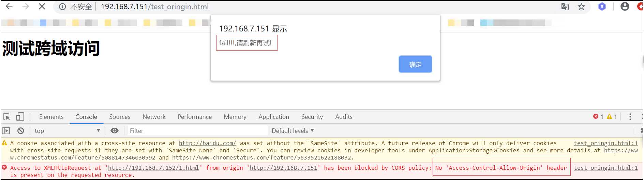Open the user profile avatar icon
Viewport: 644px width, 180px height.
tap(625, 6)
